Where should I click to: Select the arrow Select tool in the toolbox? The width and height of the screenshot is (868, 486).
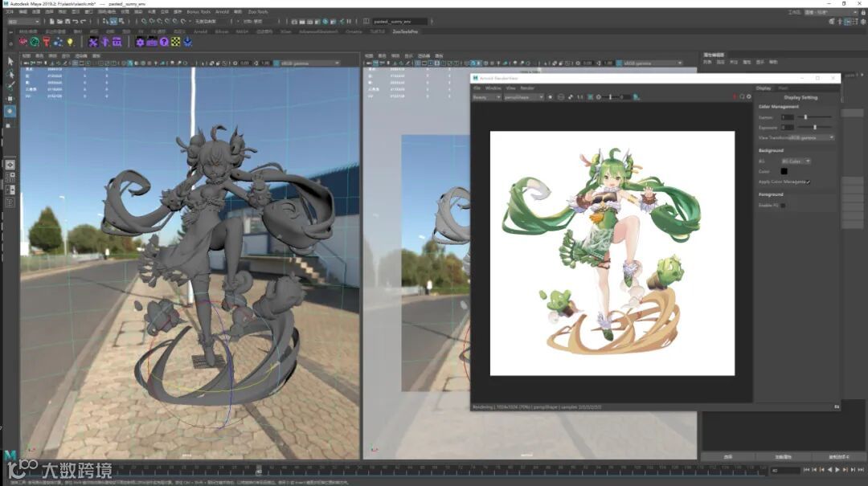(10, 61)
